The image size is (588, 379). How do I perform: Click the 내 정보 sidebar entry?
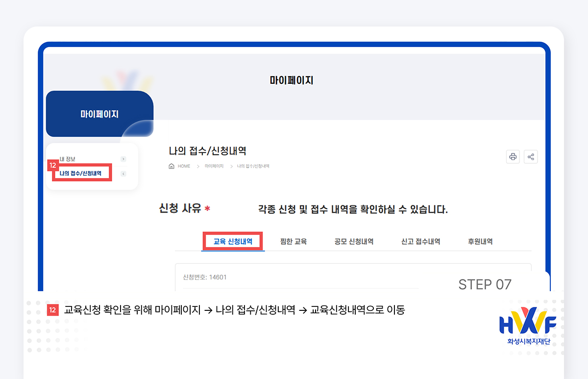pos(69,159)
